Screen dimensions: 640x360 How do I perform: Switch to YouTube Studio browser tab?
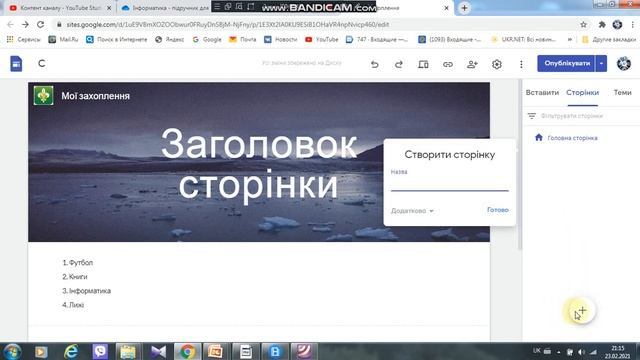[x=60, y=8]
